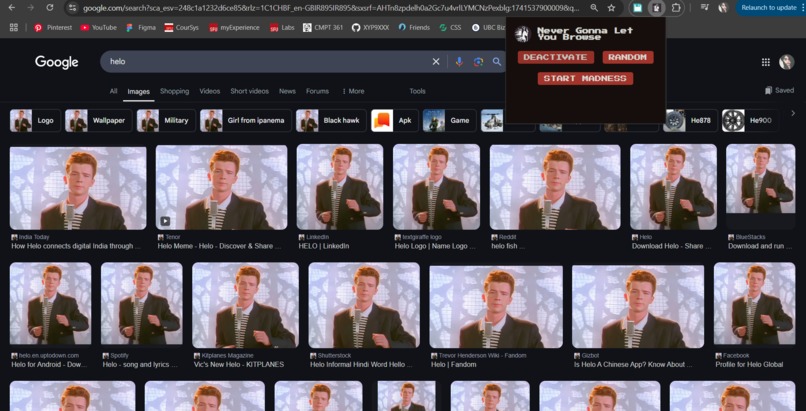Filter images by the Logo chip

pyautogui.click(x=35, y=121)
